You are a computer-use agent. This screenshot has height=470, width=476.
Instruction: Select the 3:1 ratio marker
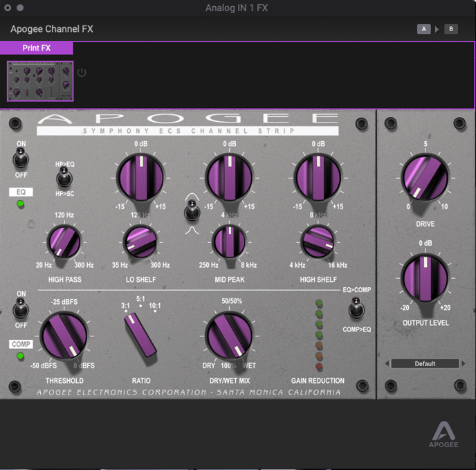pos(125,306)
